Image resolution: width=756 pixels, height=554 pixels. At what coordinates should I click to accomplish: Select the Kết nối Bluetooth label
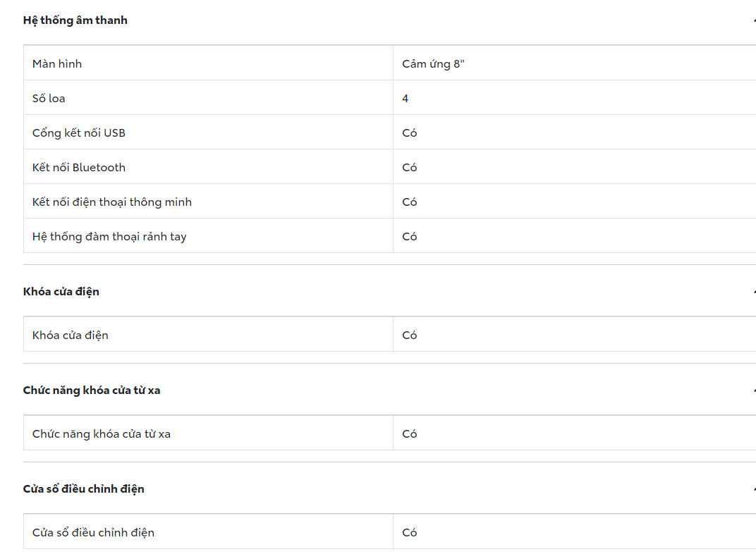click(79, 168)
